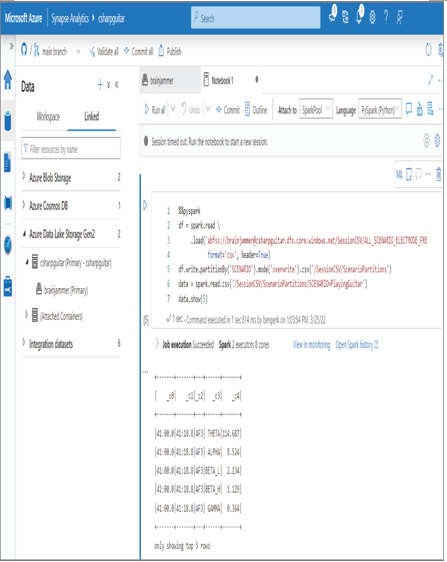Expand the Azure Blob Storage node

(24, 176)
